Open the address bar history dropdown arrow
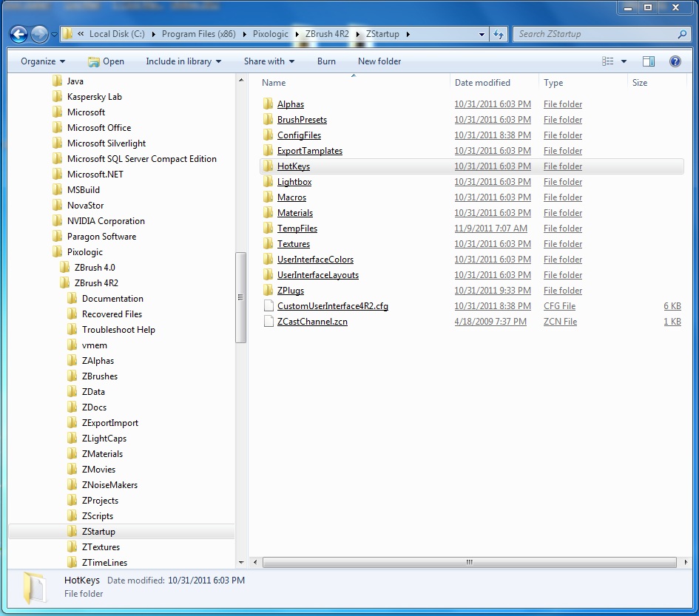This screenshot has width=699, height=616. (482, 34)
